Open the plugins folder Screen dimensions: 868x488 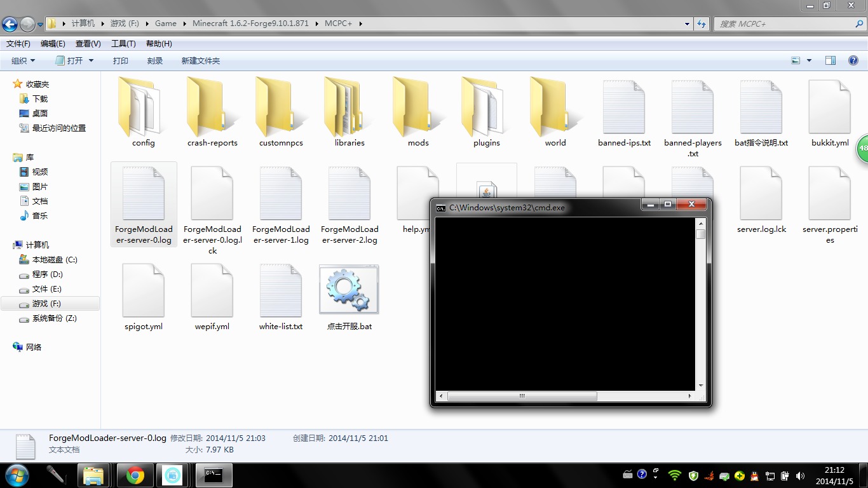pos(487,112)
